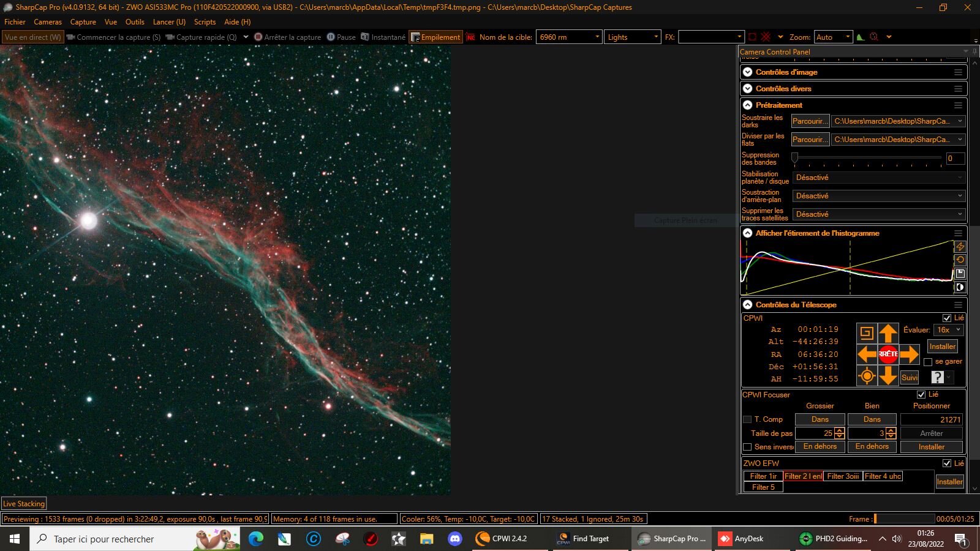Viewport: 980px width, 551px height.
Task: Click the green histogram icon in the toolbar
Action: 861,37
